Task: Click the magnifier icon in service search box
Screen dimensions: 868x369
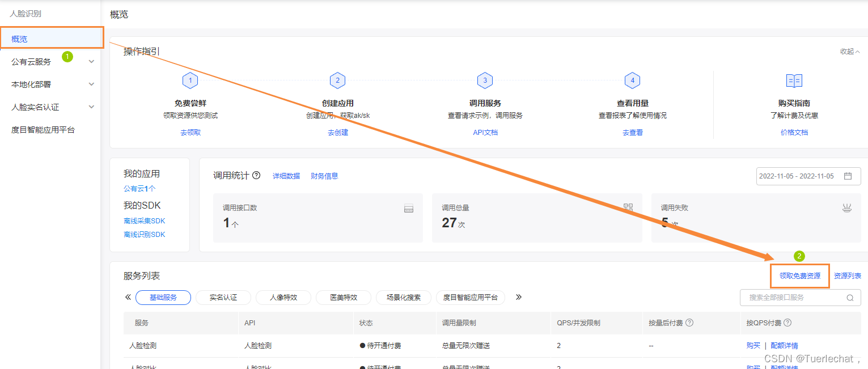Action: coord(849,297)
